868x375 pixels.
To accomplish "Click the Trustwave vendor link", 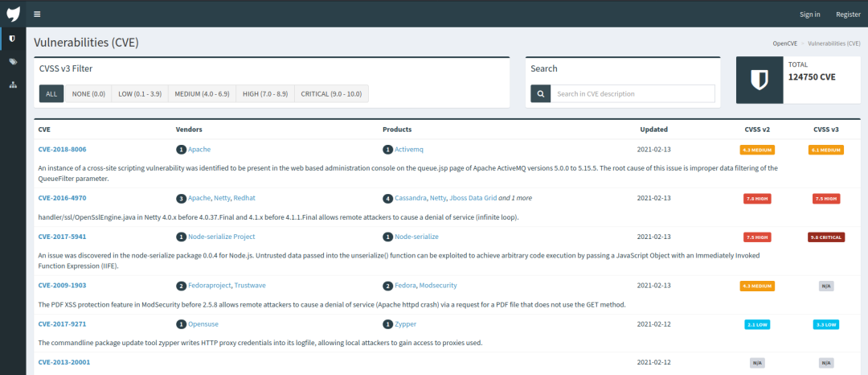I will tap(250, 285).
